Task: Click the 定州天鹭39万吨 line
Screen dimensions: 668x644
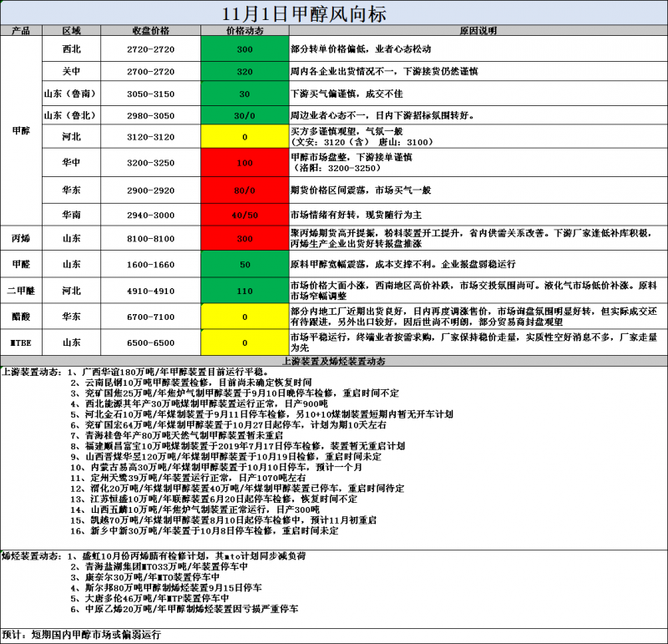Action: tap(188, 478)
